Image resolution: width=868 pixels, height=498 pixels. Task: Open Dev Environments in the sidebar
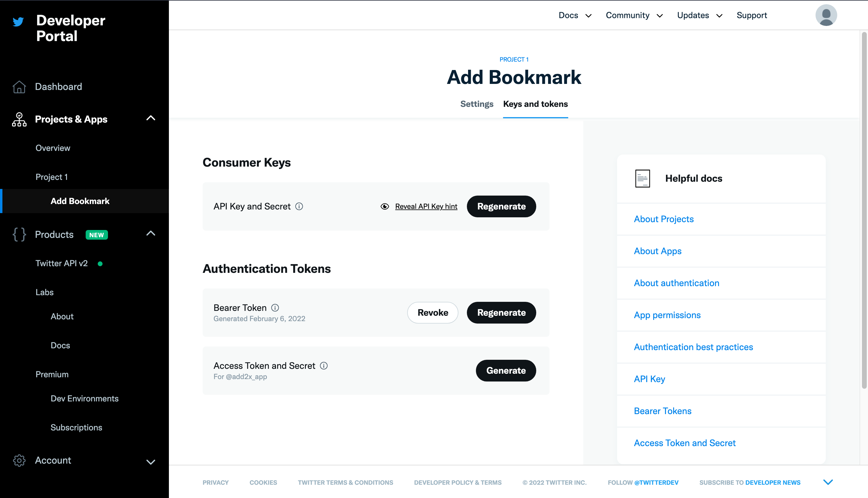point(84,398)
